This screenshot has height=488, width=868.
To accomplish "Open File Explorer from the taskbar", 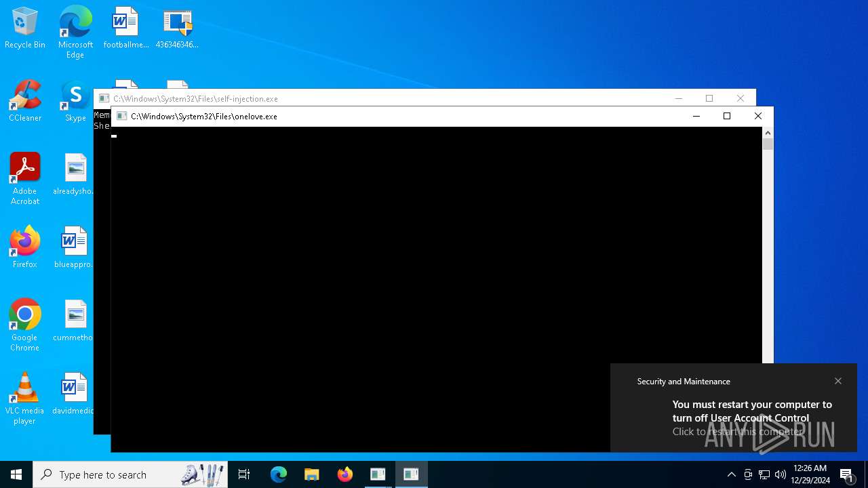I will coord(311,474).
